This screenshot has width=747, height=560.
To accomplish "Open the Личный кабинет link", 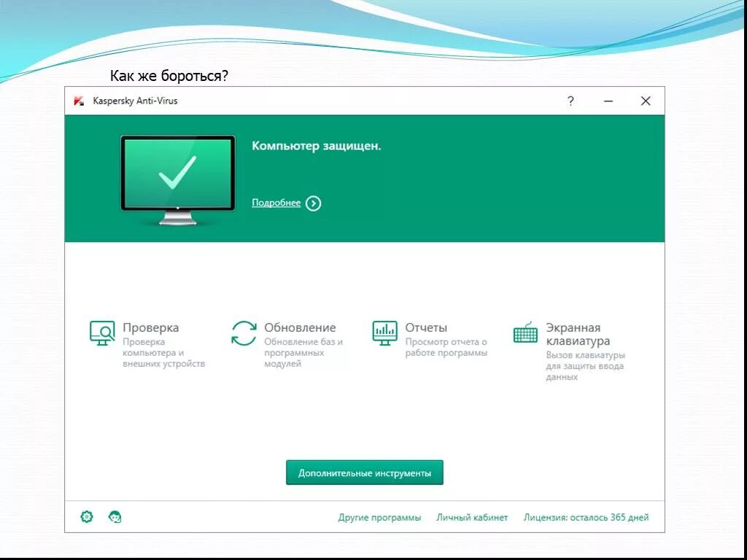I will 472,517.
